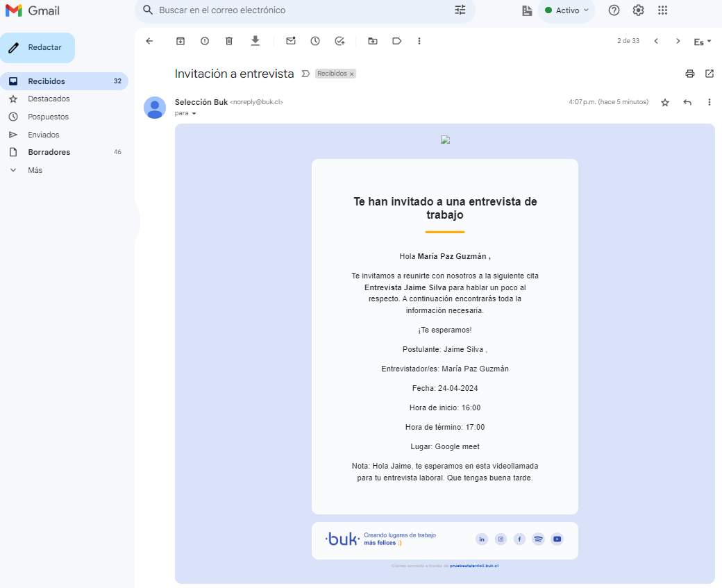Remove the Recibidos label from the email
Image resolution: width=722 pixels, height=588 pixels.
pyautogui.click(x=351, y=74)
